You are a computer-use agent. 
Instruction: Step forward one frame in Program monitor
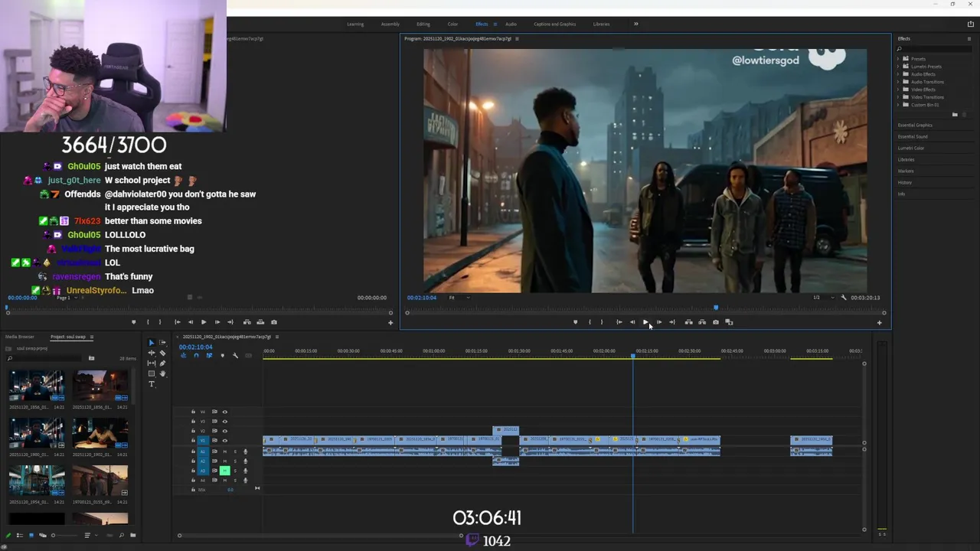[x=659, y=322]
